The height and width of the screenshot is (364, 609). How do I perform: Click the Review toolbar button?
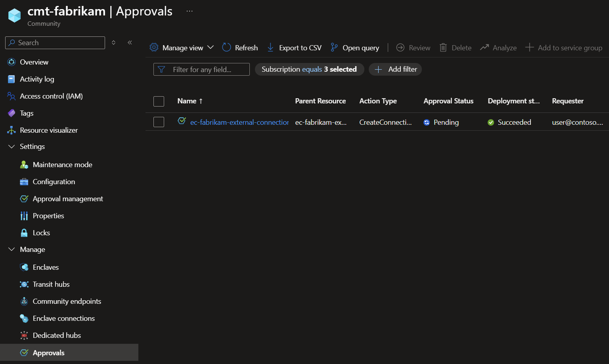pyautogui.click(x=413, y=48)
